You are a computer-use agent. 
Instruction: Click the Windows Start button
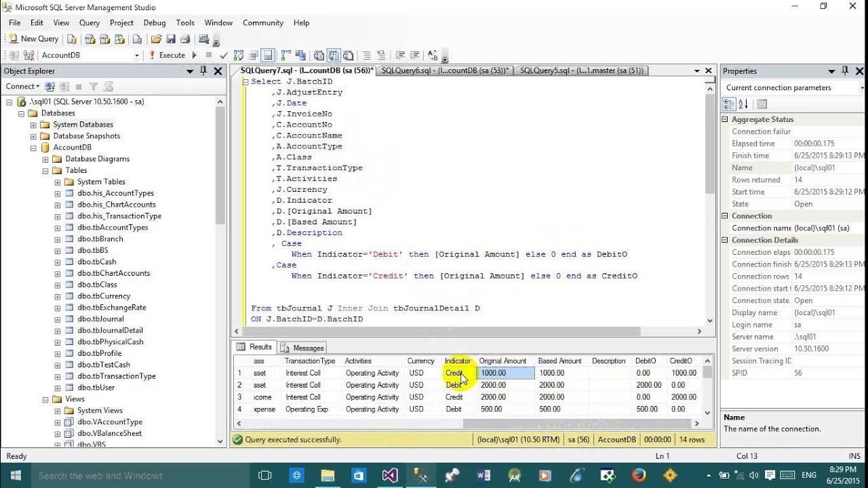[16, 475]
